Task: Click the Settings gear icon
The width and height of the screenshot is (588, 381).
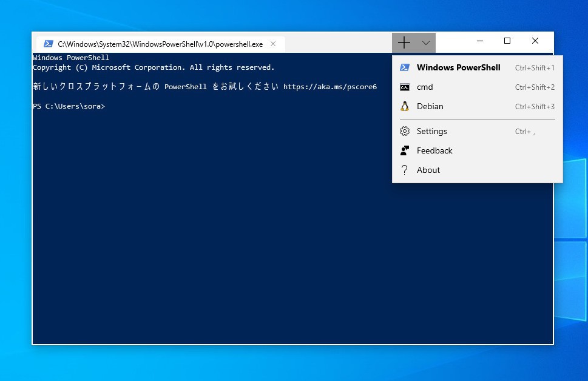Action: point(405,132)
